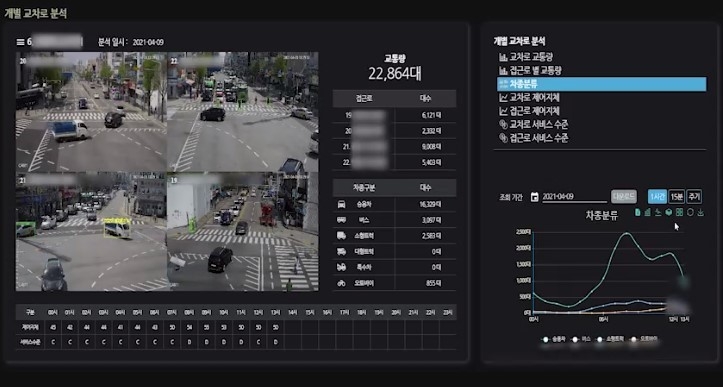The width and height of the screenshot is (723, 387).
Task: Toggle 버스 series in chart legend
Action: (582, 339)
